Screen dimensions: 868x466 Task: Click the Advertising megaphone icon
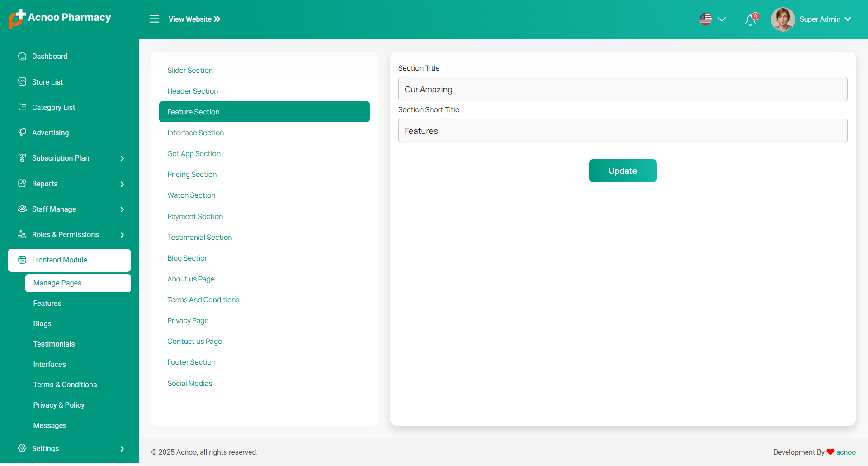tap(22, 133)
